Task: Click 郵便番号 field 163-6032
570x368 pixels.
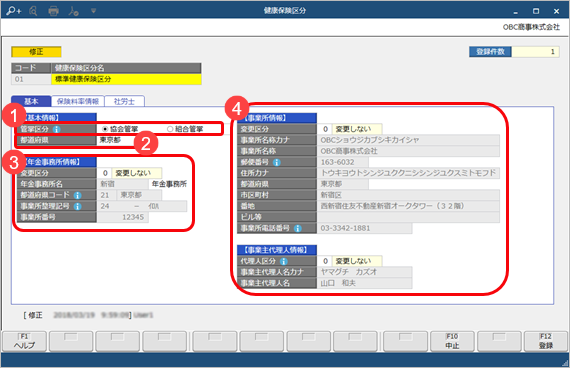Action: [343, 162]
